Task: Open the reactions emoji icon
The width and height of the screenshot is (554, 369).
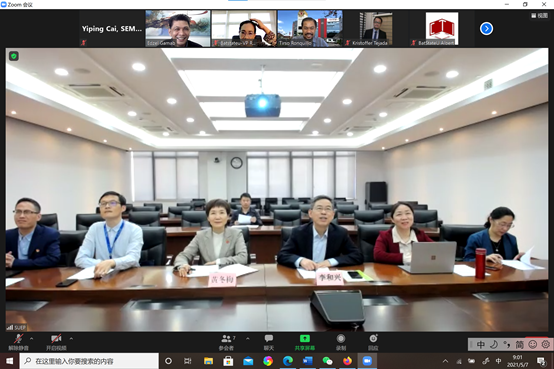Action: coord(373,342)
